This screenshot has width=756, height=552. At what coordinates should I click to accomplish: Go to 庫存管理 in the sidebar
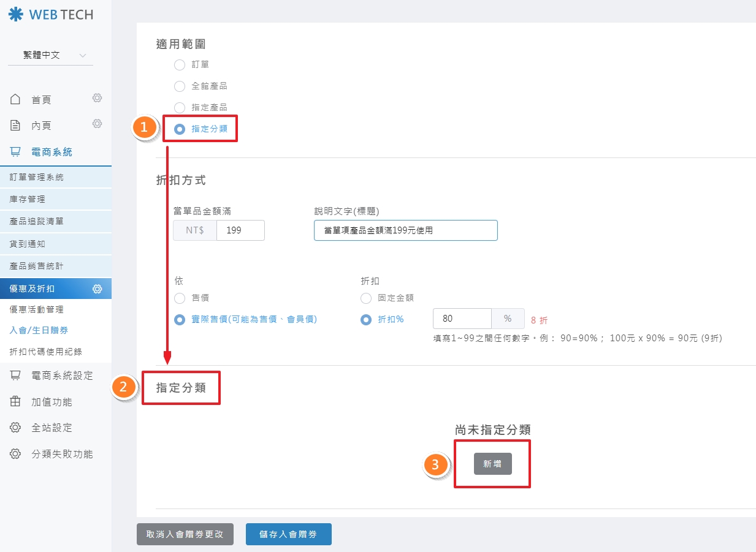(x=28, y=199)
